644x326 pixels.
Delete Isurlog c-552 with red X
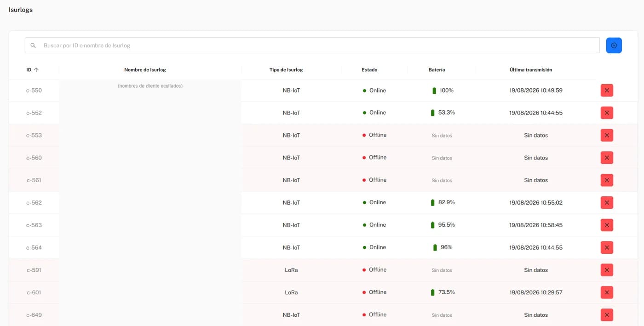point(607,113)
